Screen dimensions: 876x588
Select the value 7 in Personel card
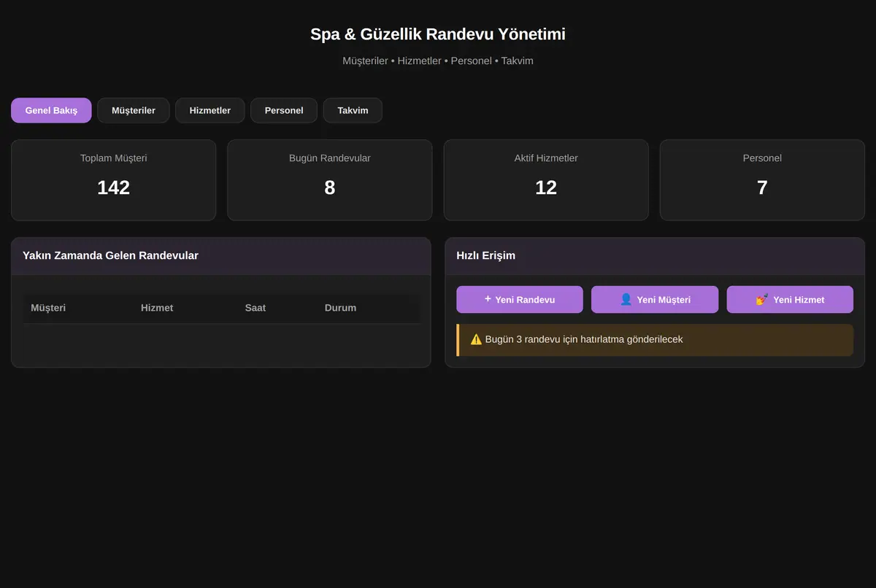[x=762, y=187]
